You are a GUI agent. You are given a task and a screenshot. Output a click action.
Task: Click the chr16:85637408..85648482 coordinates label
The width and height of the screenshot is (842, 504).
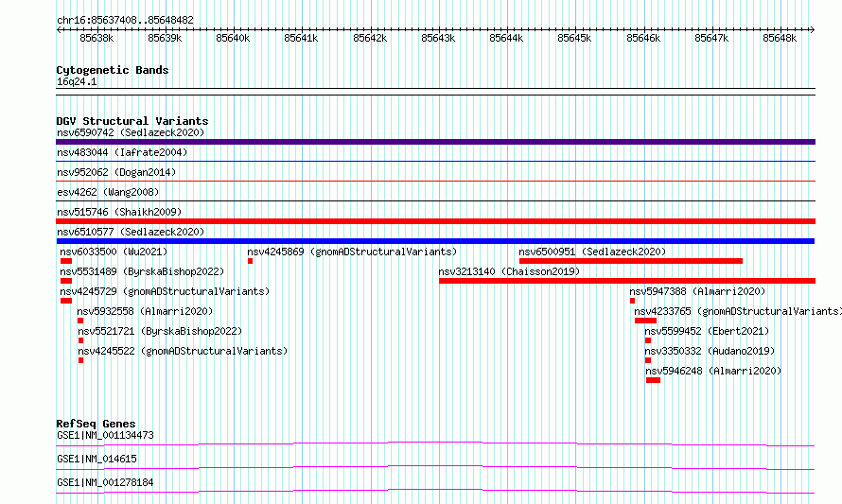coord(125,20)
